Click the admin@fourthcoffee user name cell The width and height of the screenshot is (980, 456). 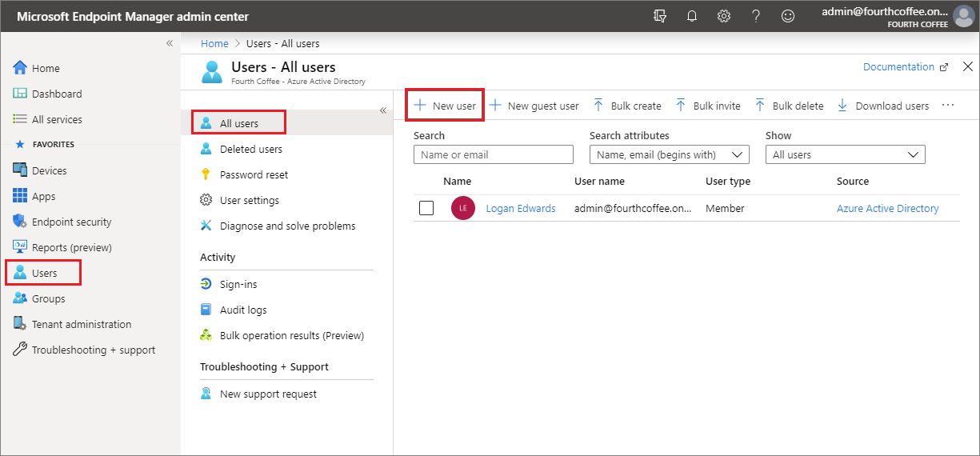pos(633,208)
